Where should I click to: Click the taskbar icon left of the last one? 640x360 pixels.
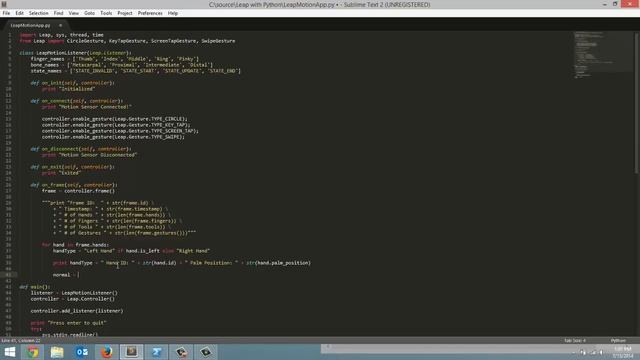(181, 352)
